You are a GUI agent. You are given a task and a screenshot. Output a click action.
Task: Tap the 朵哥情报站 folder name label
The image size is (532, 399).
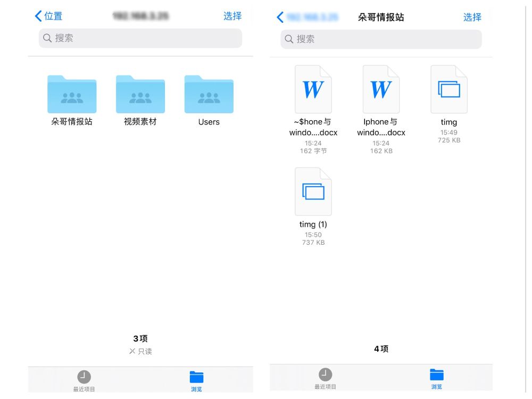click(x=72, y=122)
